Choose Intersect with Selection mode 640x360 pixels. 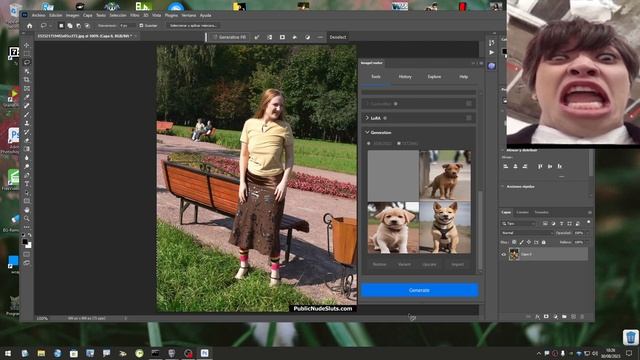point(87,25)
